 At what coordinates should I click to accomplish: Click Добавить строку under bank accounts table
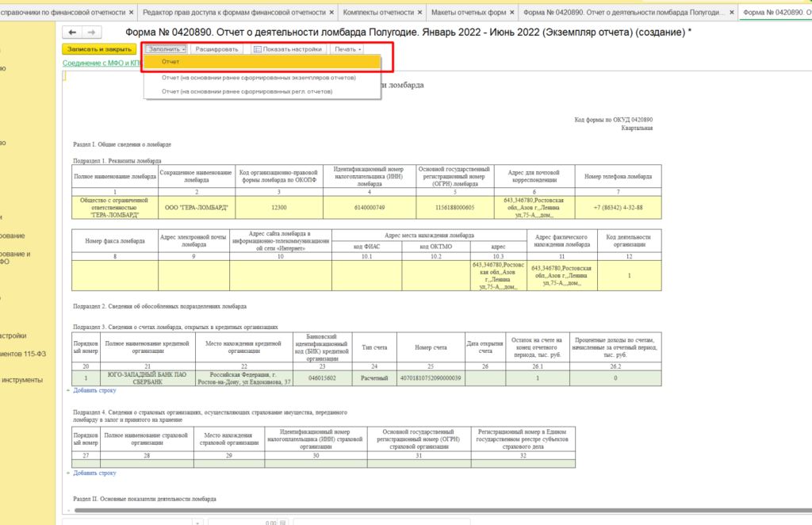pyautogui.click(x=95, y=391)
